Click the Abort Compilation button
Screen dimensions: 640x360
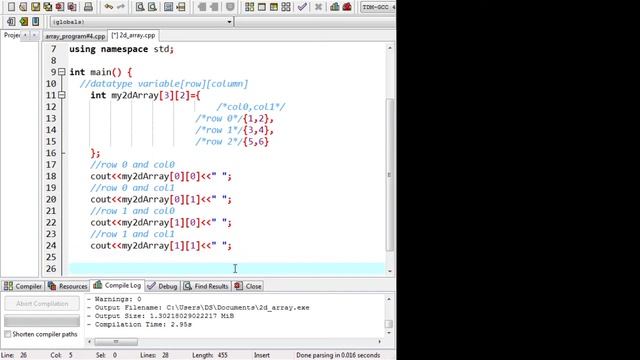click(x=42, y=304)
